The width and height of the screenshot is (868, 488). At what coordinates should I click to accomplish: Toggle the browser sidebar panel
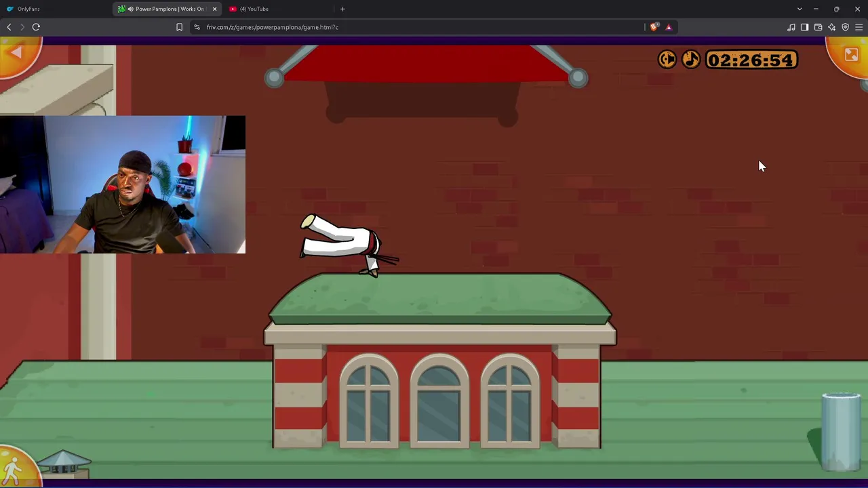805,27
